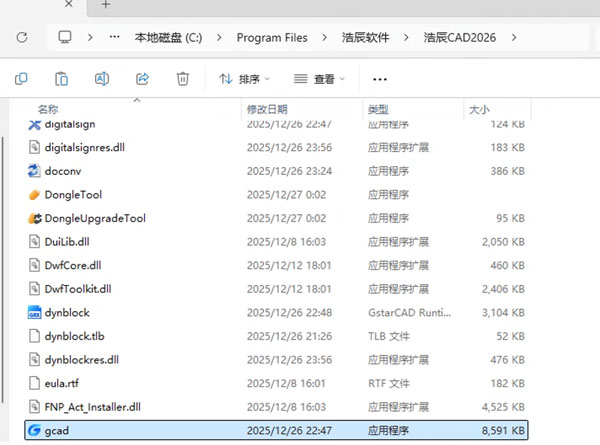Click the copy icon in toolbar

click(x=21, y=79)
